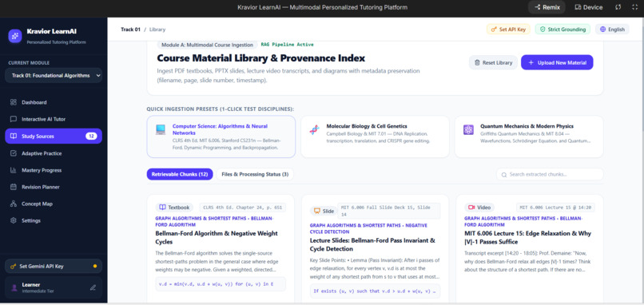Click the fullscreen expand icon
Image resolution: width=644 pixels, height=305 pixels.
pos(634,7)
